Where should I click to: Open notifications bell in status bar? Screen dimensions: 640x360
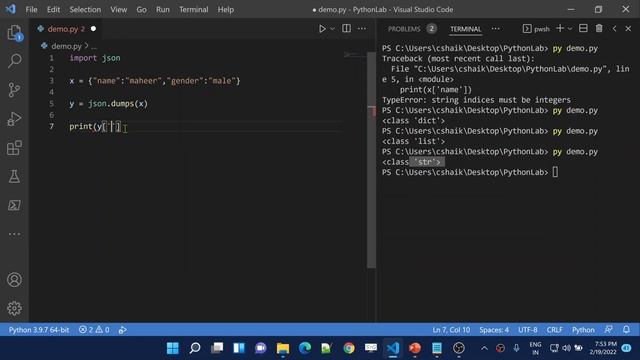(x=626, y=330)
